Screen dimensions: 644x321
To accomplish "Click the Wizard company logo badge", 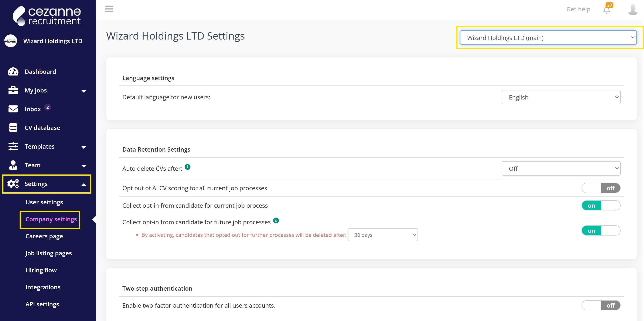I will point(10,41).
